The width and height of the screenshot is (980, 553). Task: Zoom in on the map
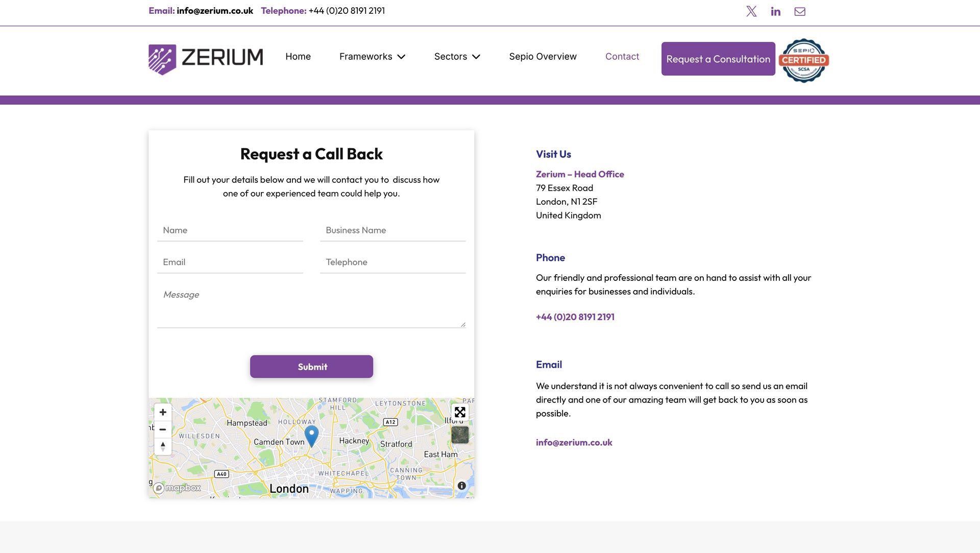pos(163,412)
